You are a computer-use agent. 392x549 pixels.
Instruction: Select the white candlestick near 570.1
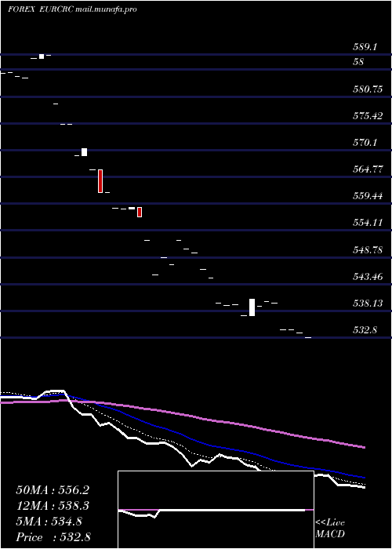[x=85, y=152]
